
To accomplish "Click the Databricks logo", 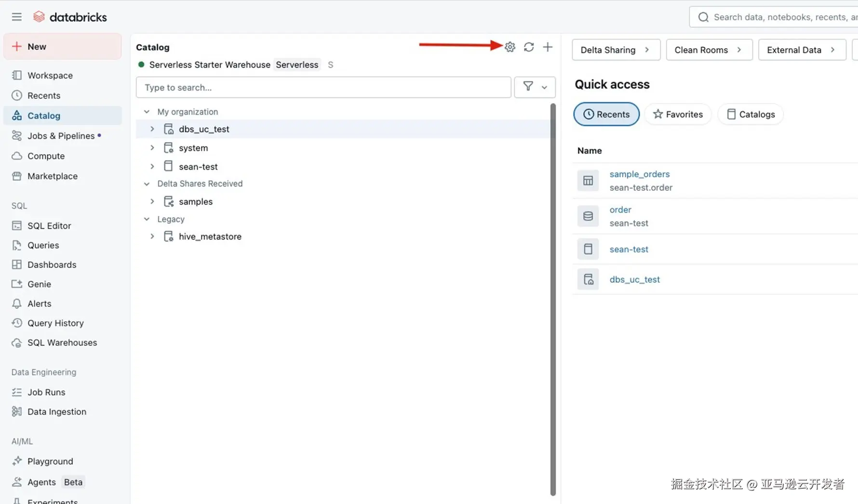I will [70, 17].
